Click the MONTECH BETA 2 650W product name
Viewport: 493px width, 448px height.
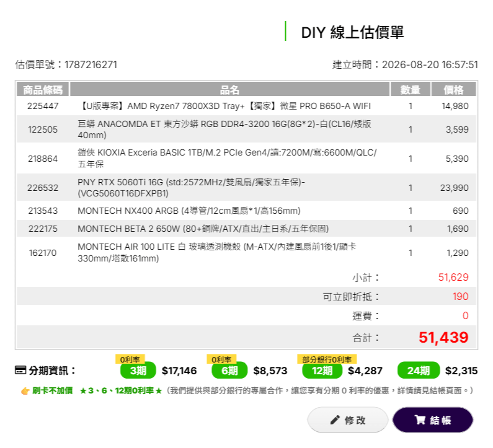tap(203, 229)
